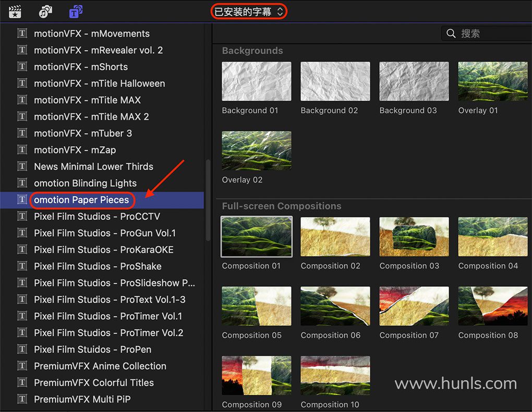Click the title icon beside PremiumVFX Colorful Titles
Screen dimensions: 532x412
[x=22, y=382]
